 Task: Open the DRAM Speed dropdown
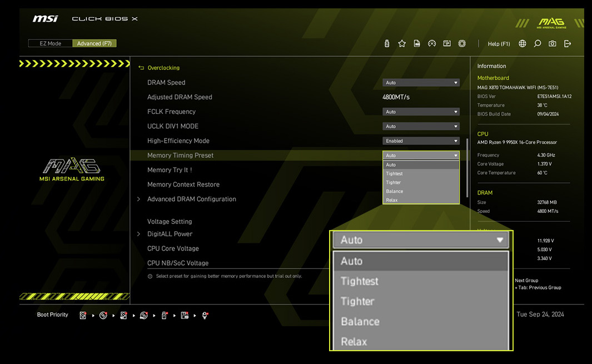click(x=421, y=82)
